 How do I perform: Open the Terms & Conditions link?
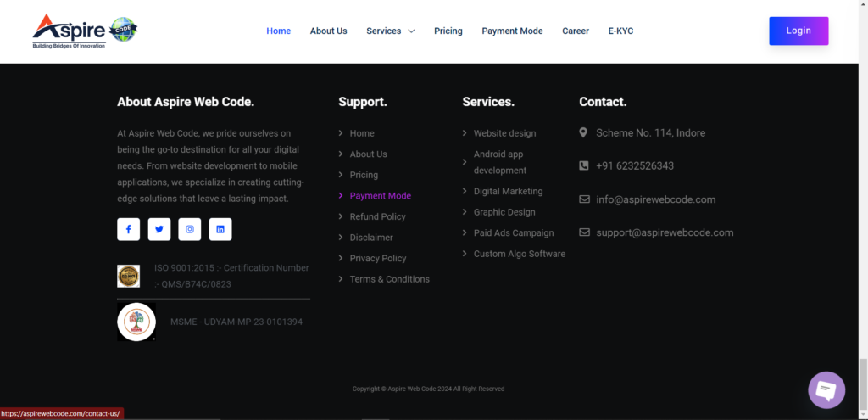pyautogui.click(x=390, y=279)
